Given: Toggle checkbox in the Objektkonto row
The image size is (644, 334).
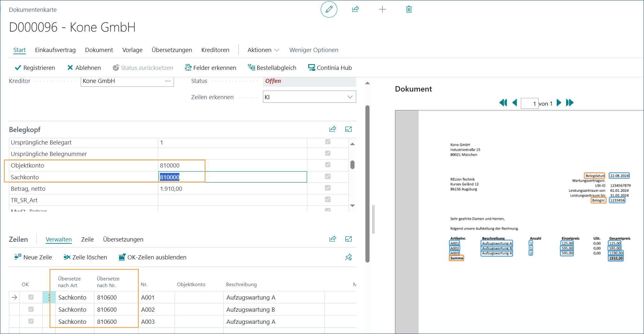Looking at the screenshot, I should pyautogui.click(x=328, y=165).
